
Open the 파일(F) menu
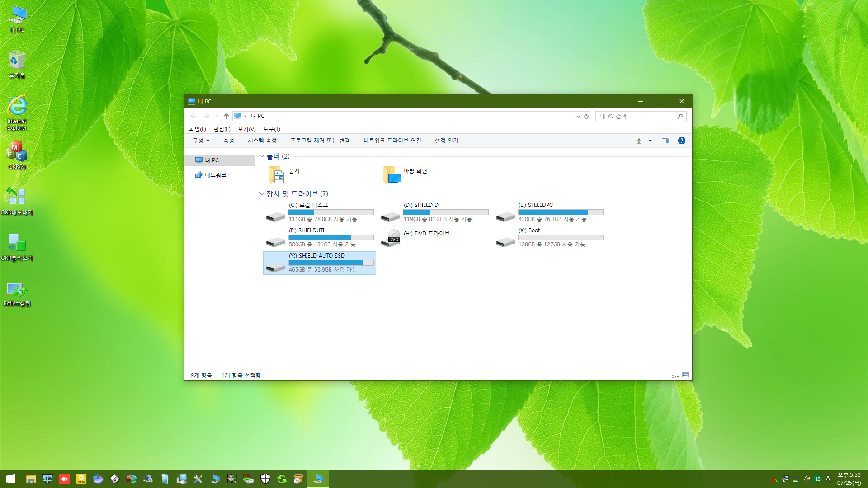pyautogui.click(x=198, y=129)
